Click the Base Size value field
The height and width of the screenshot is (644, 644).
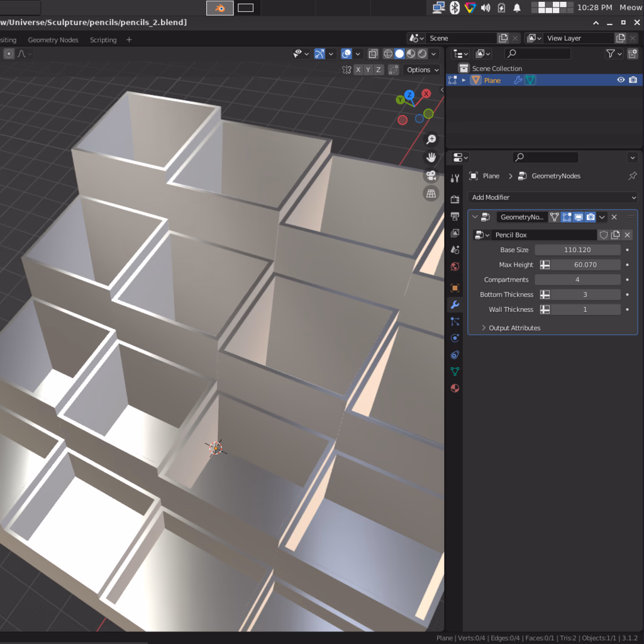[577, 250]
